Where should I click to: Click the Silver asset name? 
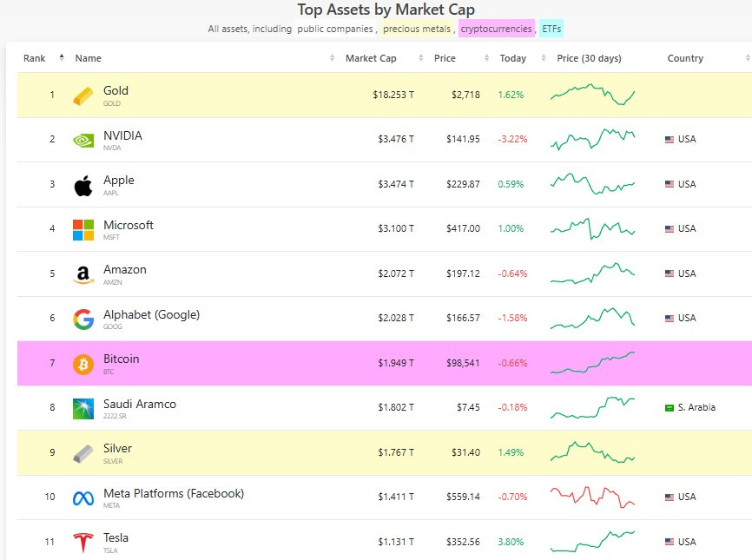tap(117, 449)
